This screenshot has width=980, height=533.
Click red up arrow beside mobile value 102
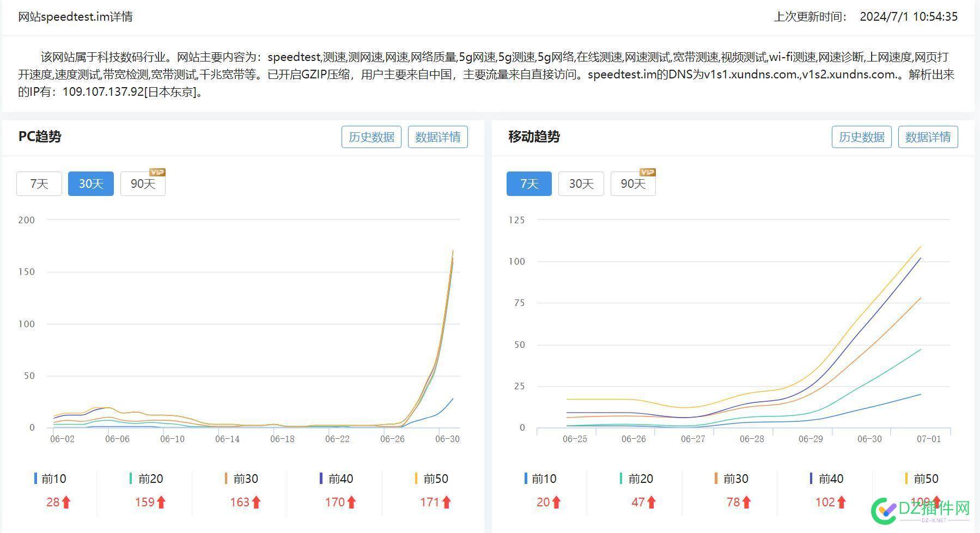click(842, 502)
